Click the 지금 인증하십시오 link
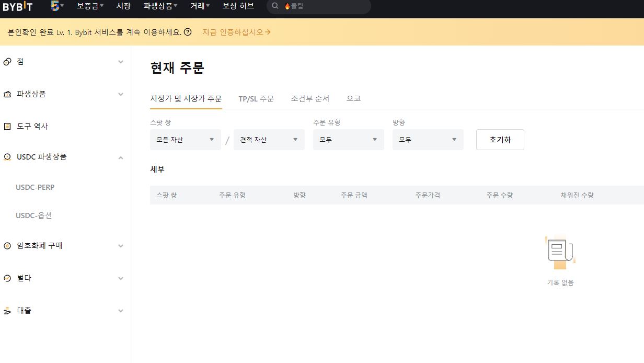Image resolution: width=644 pixels, height=363 pixels. (x=236, y=32)
